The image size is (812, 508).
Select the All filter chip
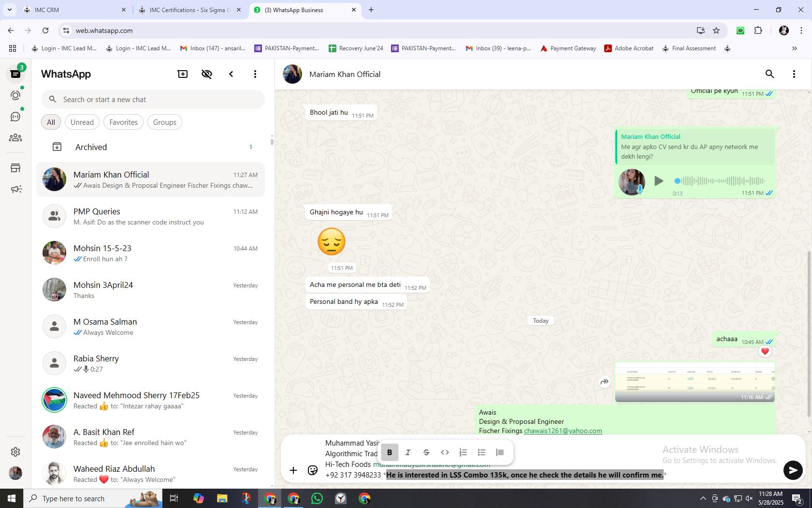tap(51, 122)
